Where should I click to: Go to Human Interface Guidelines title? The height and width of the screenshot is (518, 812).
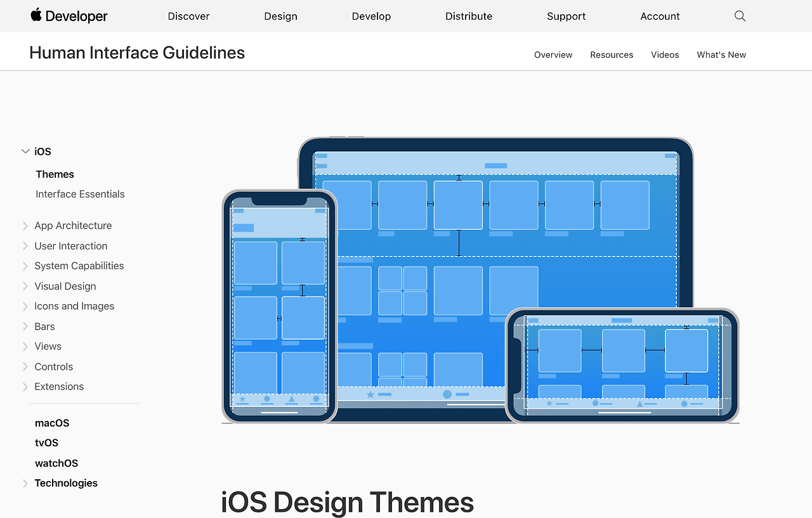click(x=137, y=53)
